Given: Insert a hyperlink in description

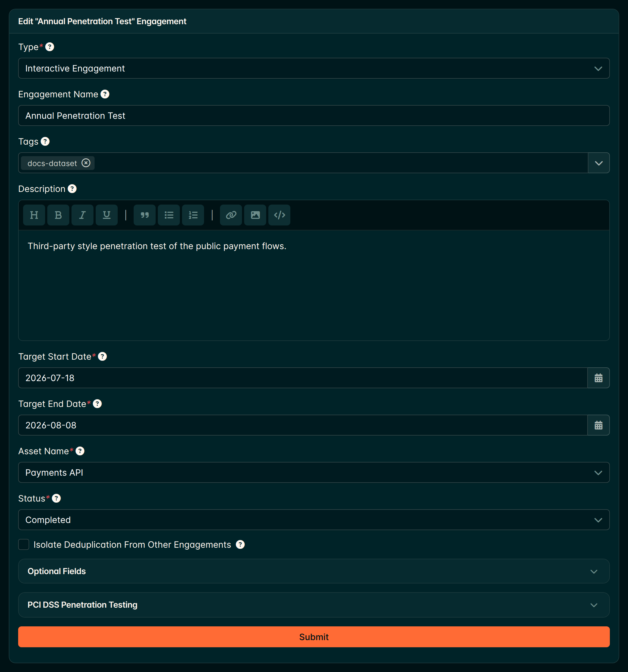Looking at the screenshot, I should 231,215.
